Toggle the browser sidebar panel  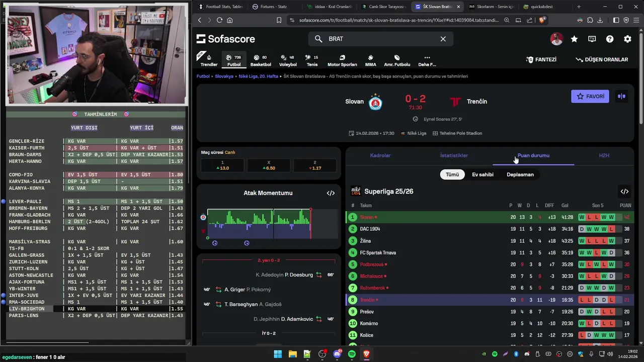click(x=616, y=20)
